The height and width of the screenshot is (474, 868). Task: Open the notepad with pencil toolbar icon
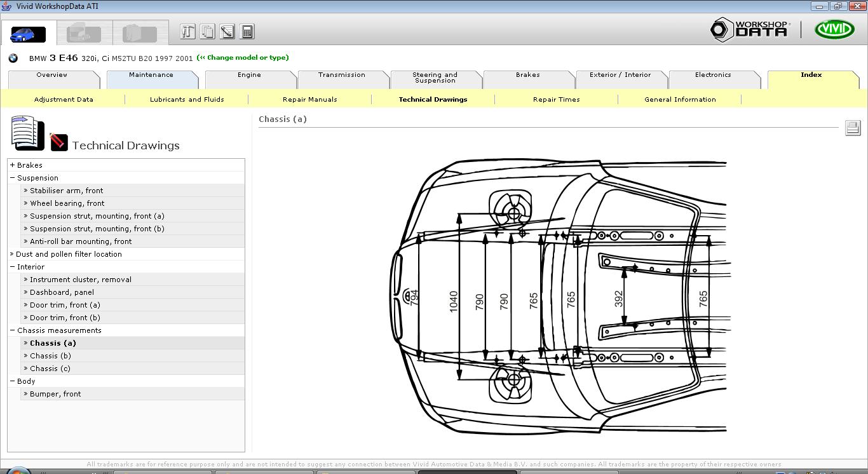tap(227, 32)
